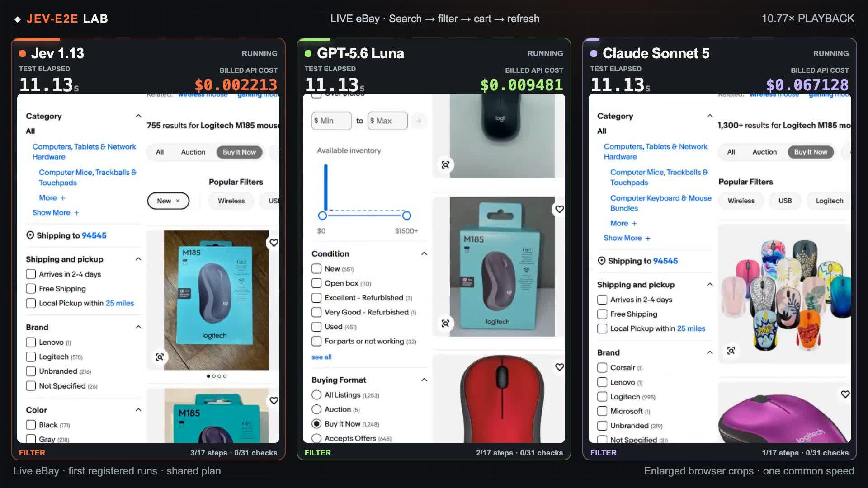The image size is (868, 488).
Task: Collapse Shipping and pickup in Jev panel
Action: pyautogui.click(x=138, y=259)
